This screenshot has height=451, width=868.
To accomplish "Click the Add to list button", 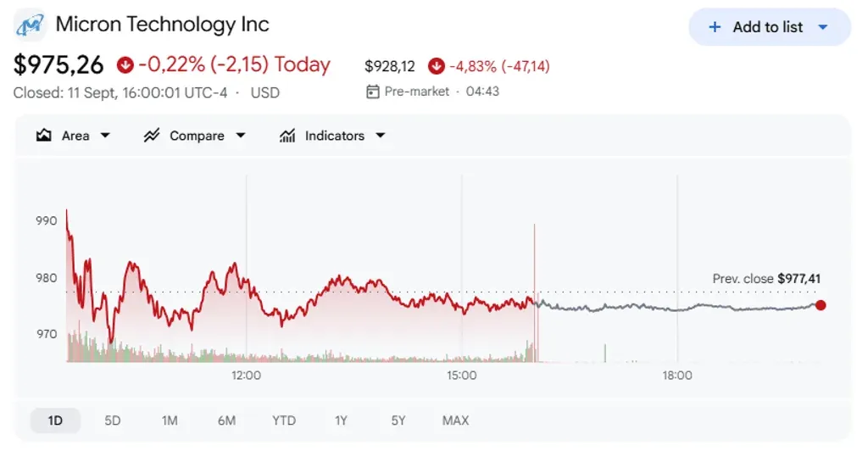I will point(770,27).
